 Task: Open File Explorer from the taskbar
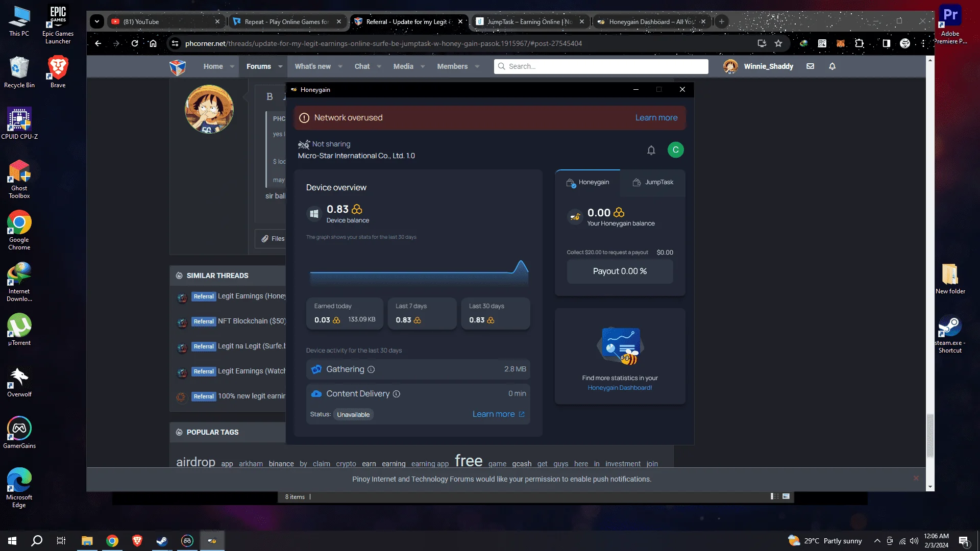coord(87,541)
